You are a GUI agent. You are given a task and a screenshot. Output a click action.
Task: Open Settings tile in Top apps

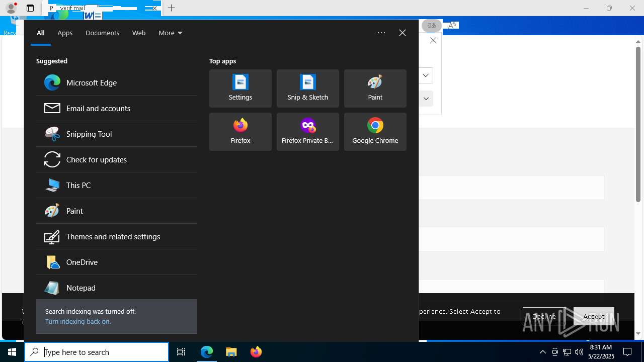click(x=240, y=88)
